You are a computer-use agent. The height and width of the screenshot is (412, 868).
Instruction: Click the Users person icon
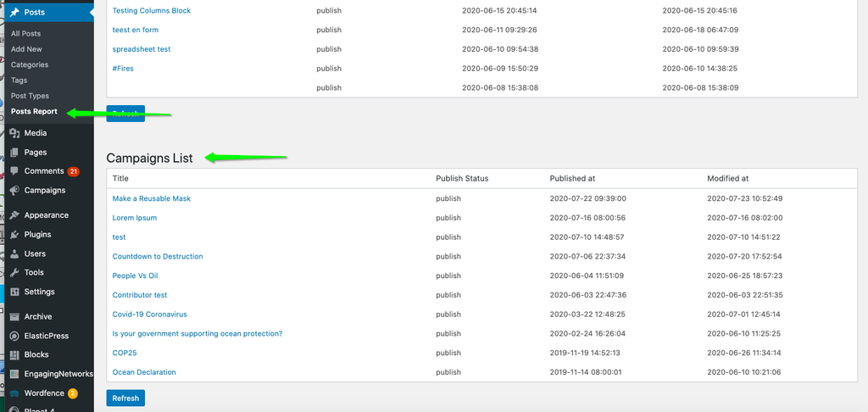(x=15, y=253)
